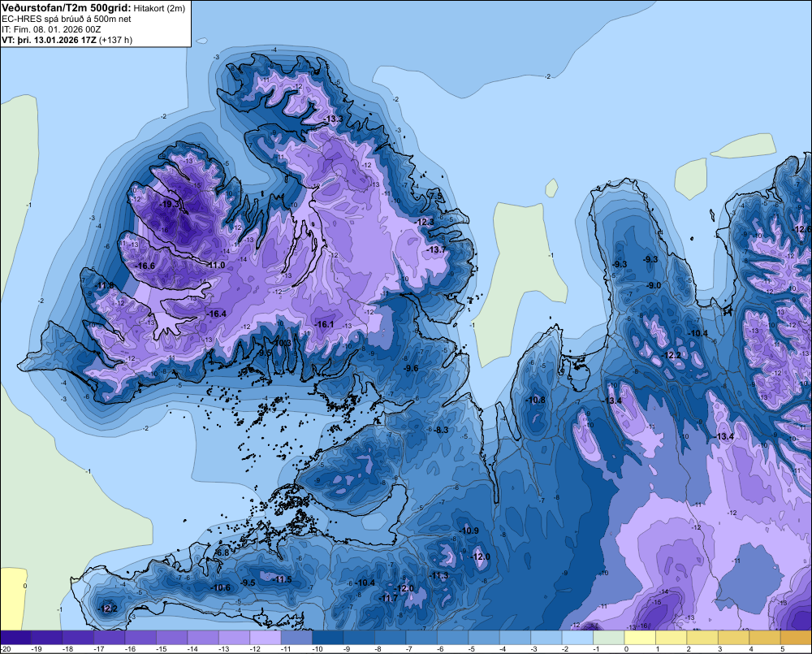Select the 'EC-HRES spá brúuð á 500m net' line

pyautogui.click(x=67, y=19)
